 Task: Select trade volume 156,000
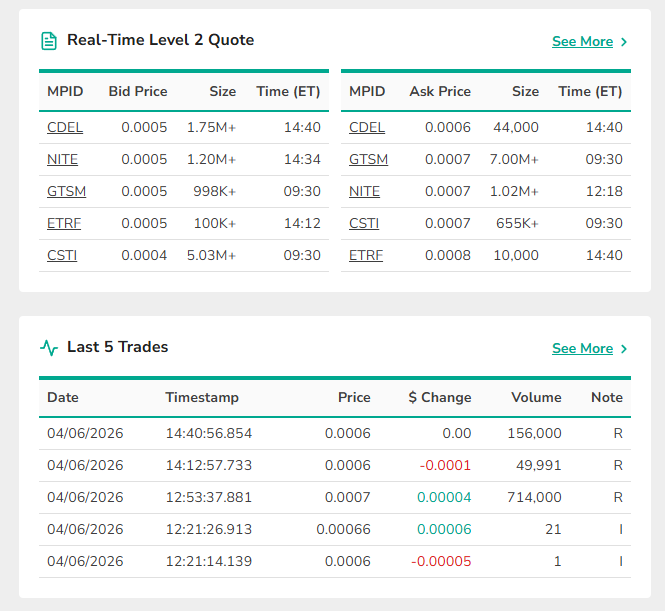click(534, 433)
